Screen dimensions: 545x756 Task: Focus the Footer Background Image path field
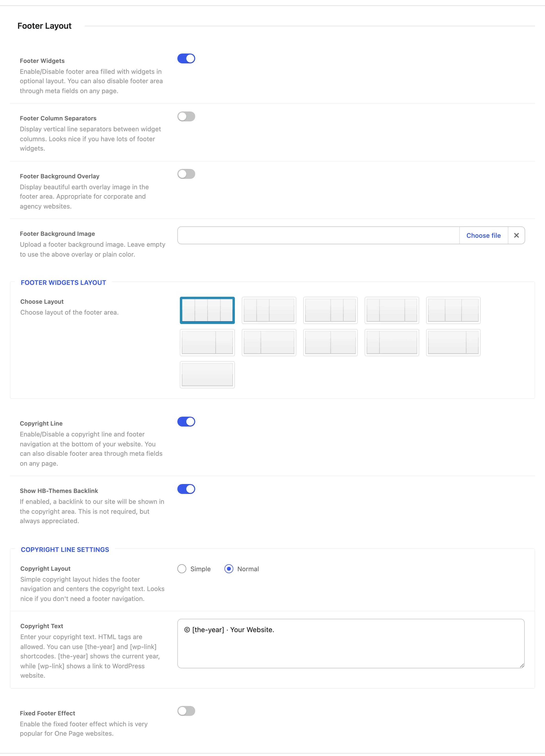[318, 235]
